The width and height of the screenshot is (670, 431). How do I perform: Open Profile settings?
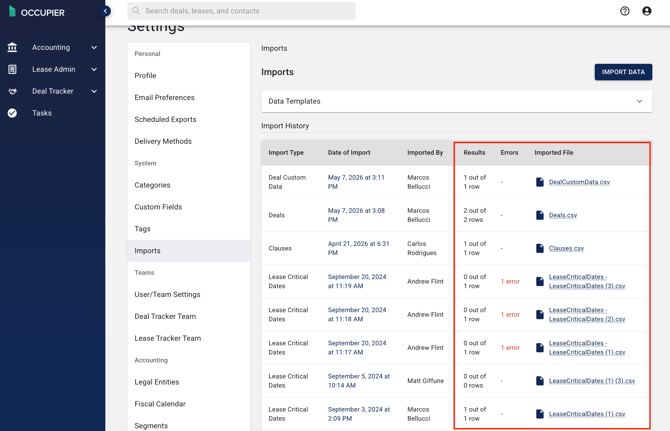tap(145, 75)
